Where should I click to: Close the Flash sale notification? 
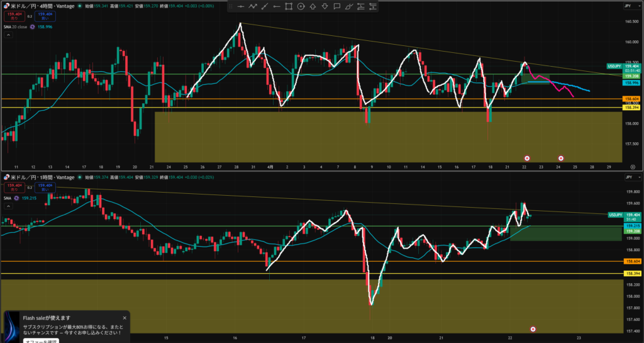[125, 318]
